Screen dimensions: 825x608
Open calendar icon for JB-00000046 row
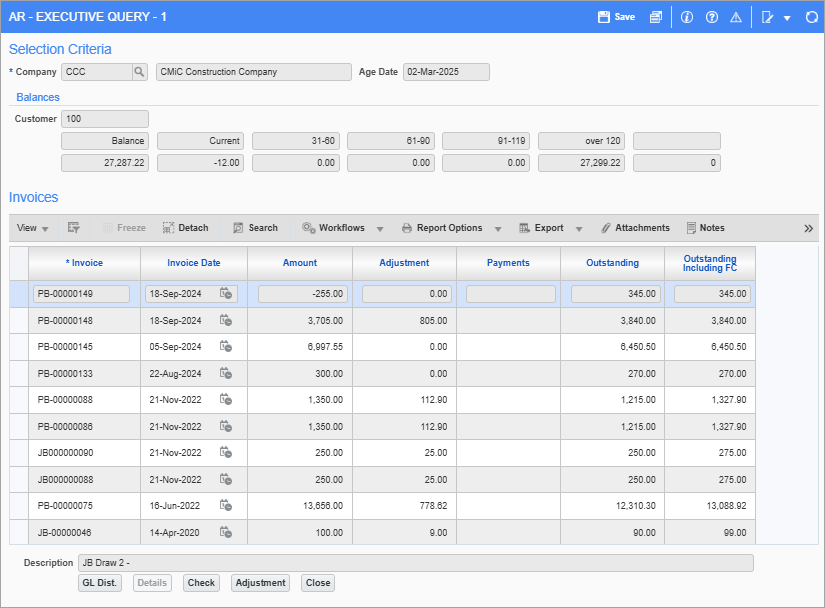tap(226, 532)
